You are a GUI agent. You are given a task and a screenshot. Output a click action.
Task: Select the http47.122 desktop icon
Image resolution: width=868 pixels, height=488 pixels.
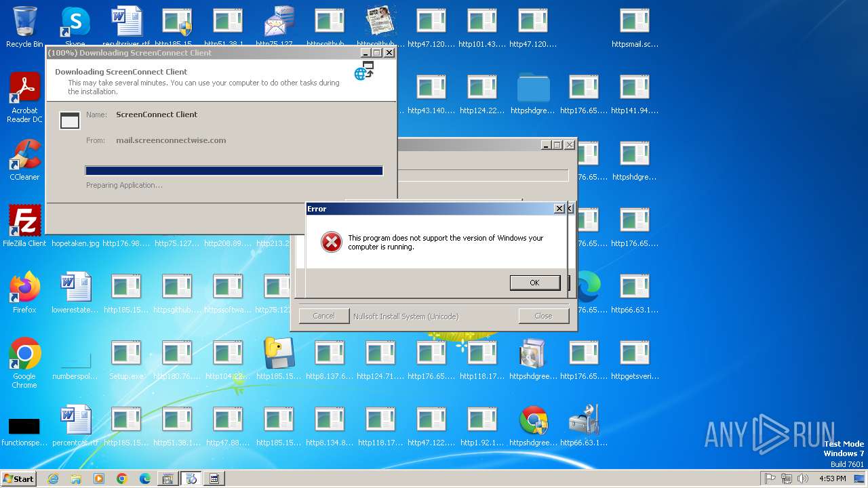[x=431, y=426]
